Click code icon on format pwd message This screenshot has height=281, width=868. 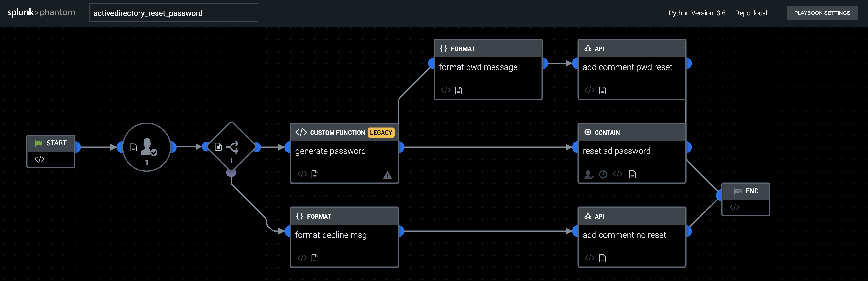click(x=446, y=90)
